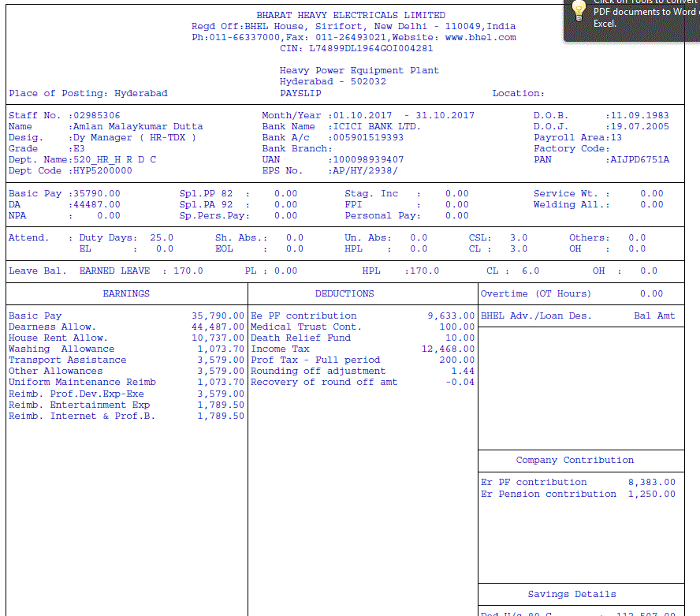Click EARNED LEAVE balance 170.0
Viewport: 700px width, 616px height.
pos(188,271)
